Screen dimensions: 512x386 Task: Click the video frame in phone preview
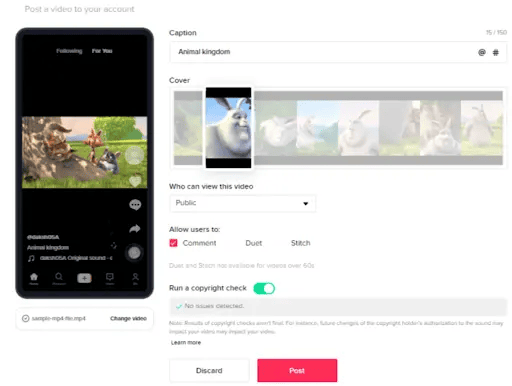84,152
